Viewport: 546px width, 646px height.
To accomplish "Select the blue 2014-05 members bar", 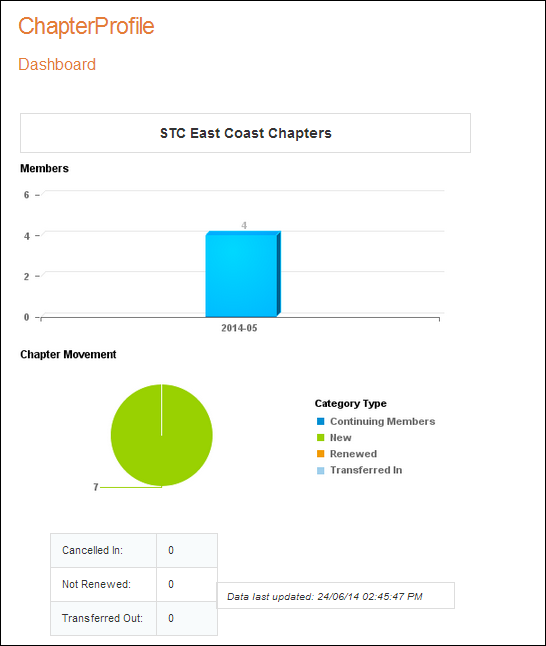I will pyautogui.click(x=243, y=274).
